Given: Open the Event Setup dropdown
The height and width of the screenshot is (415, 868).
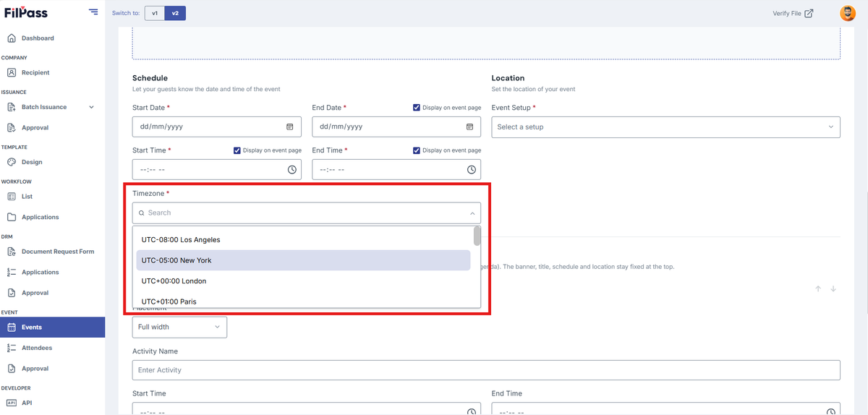Looking at the screenshot, I should point(666,127).
